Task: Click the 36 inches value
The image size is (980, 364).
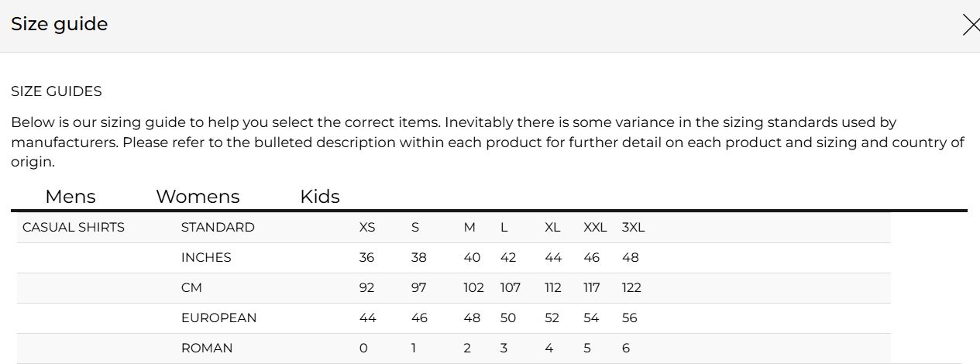Action: 366,258
